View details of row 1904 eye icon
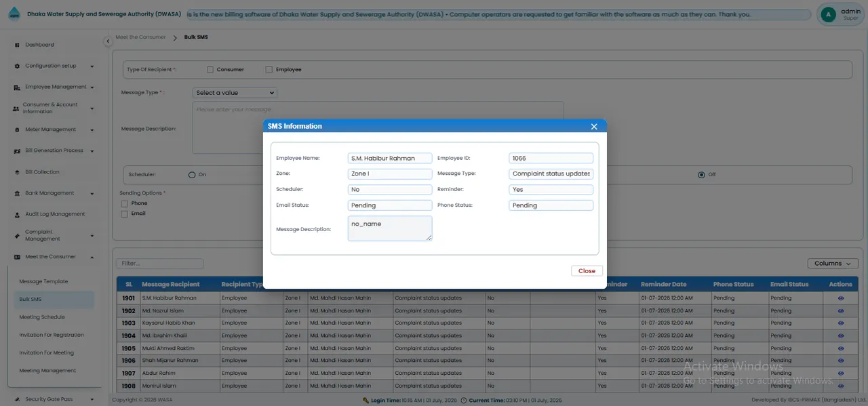 coord(841,336)
